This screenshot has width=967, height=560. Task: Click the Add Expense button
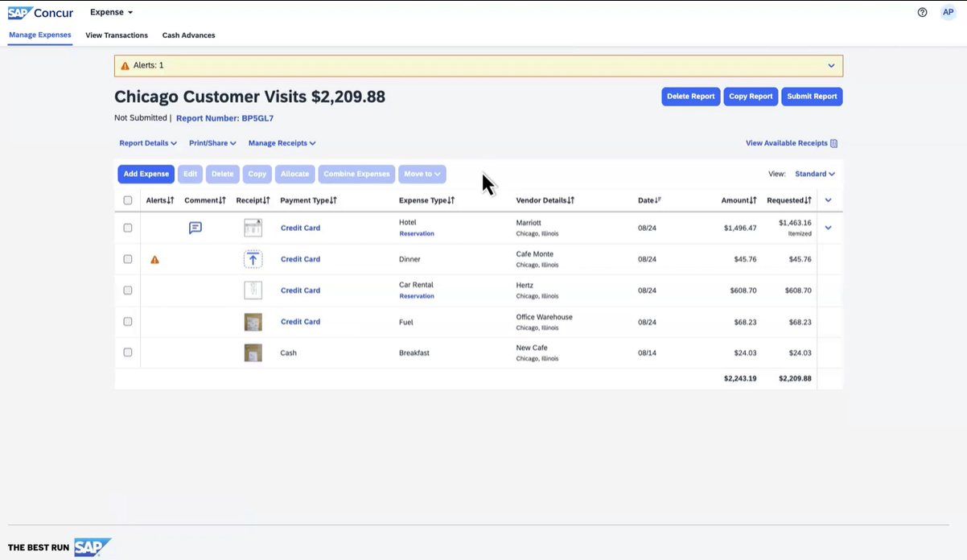point(146,174)
